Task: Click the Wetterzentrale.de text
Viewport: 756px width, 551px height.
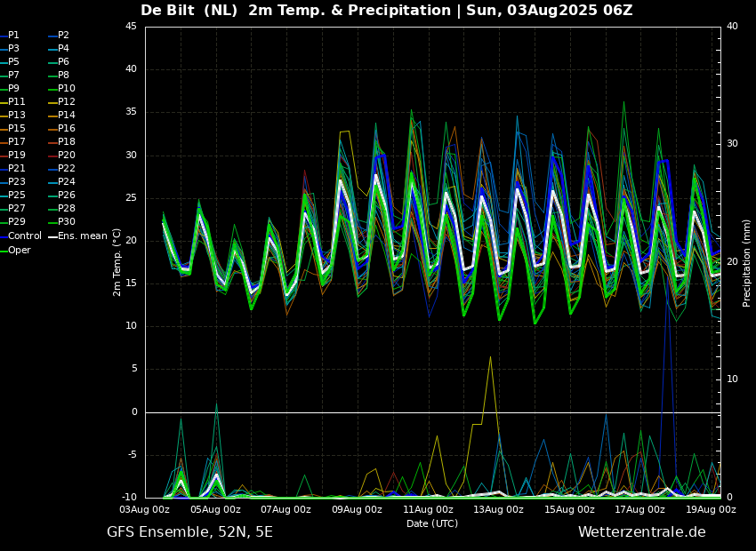Action: coord(641,532)
